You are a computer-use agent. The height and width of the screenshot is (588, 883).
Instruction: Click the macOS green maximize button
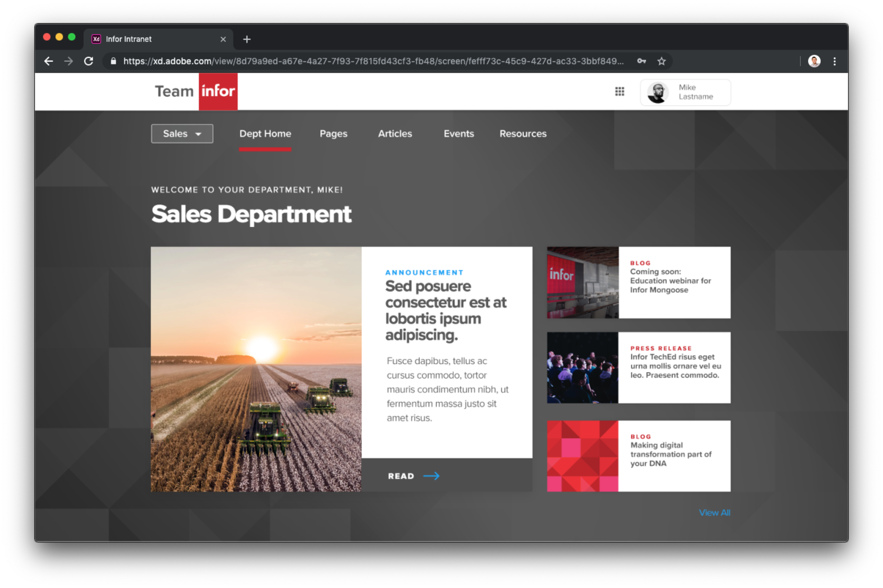coord(72,37)
